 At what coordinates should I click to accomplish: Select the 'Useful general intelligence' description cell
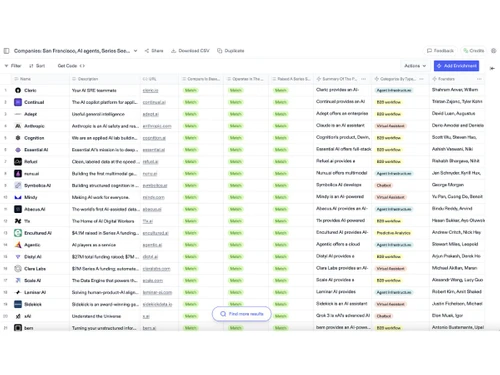point(105,114)
